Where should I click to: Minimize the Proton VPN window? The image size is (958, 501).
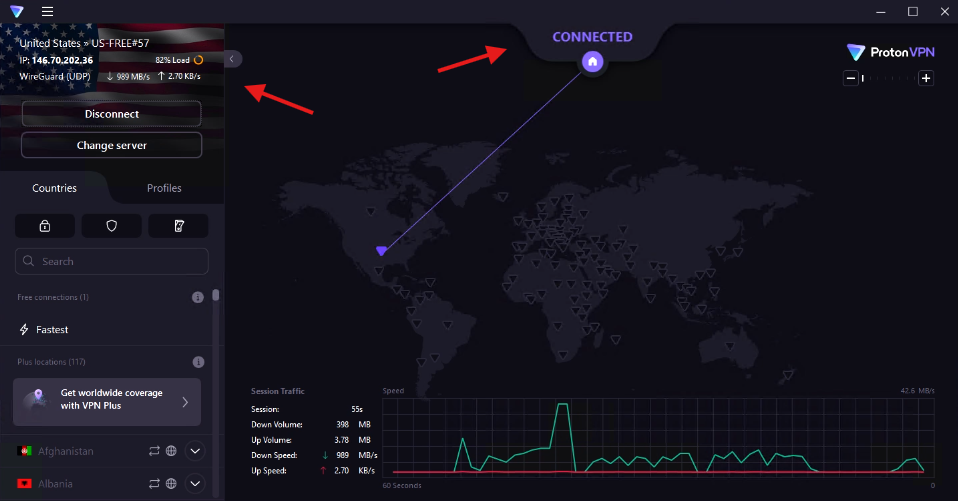pyautogui.click(x=880, y=12)
